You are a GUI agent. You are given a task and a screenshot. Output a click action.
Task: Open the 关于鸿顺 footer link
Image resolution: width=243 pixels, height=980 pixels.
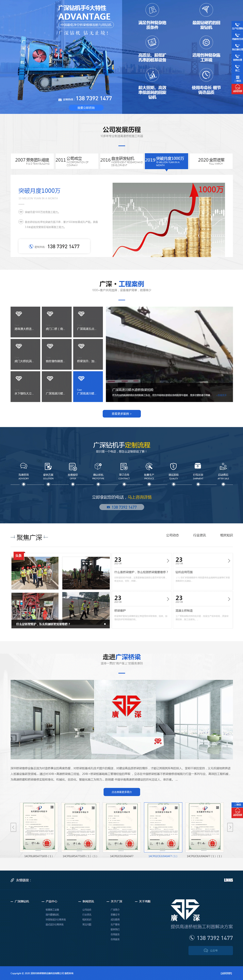(145, 901)
